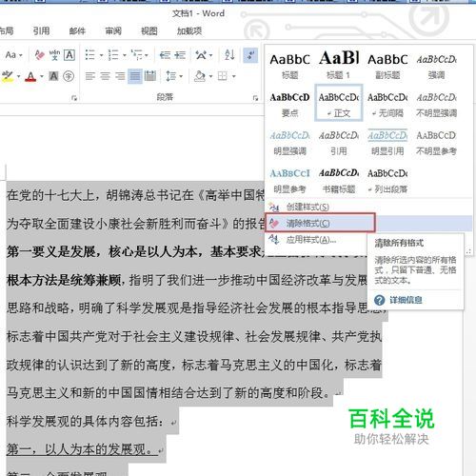Expand the Numbering dropdown arrow
Image resolution: width=476 pixels, height=476 pixels.
[125, 55]
